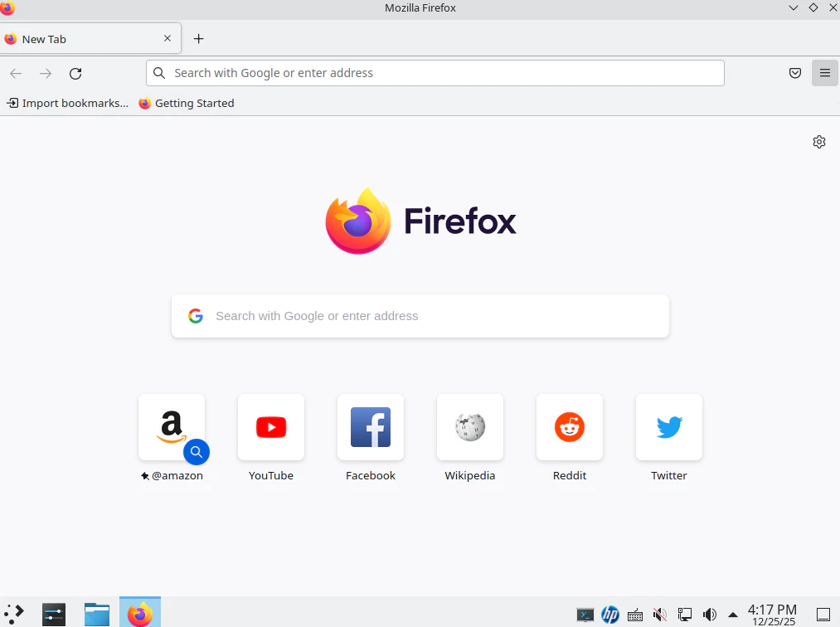Click the show desktop button
Viewport: 840px width, 627px height.
[x=823, y=614]
